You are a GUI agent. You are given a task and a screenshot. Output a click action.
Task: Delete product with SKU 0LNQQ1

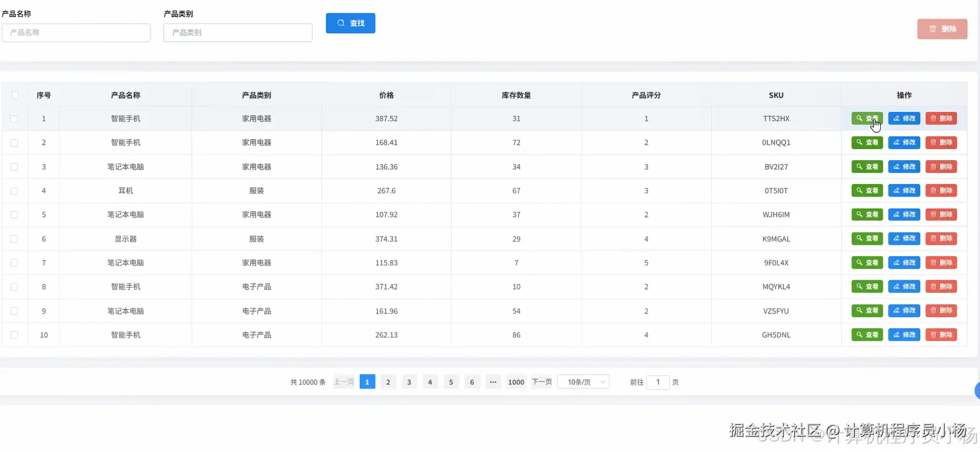941,142
